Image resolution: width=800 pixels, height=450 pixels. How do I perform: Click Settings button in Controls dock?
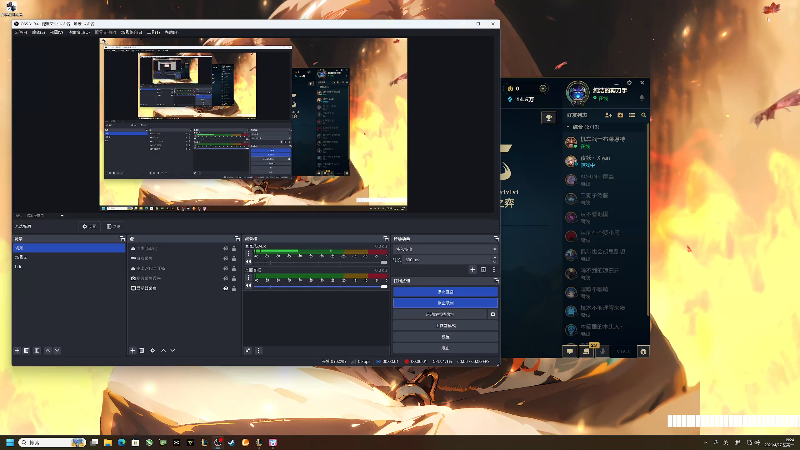tap(445, 337)
